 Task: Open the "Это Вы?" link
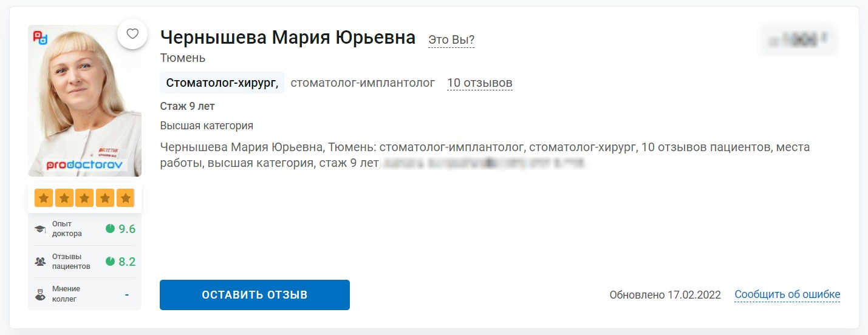click(451, 40)
